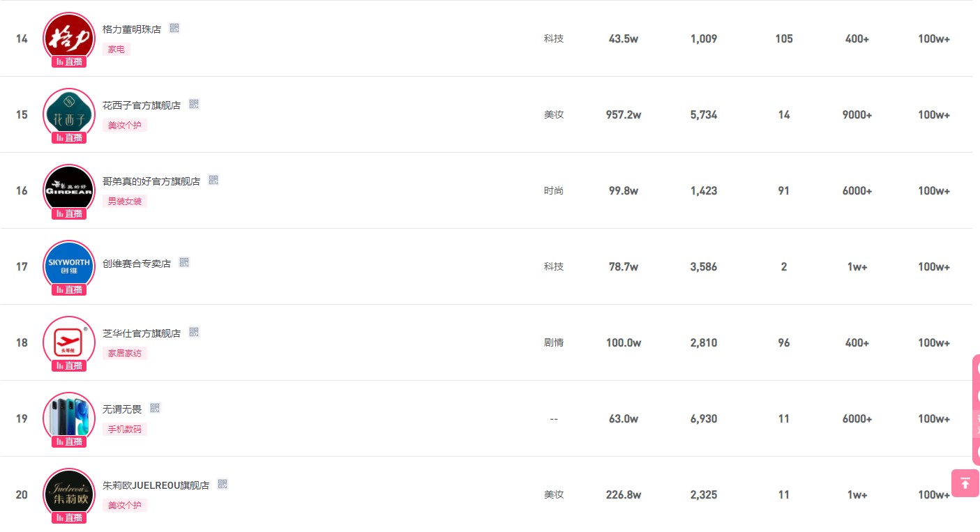Click the 花西子 store avatar
The image size is (980, 532).
(69, 113)
